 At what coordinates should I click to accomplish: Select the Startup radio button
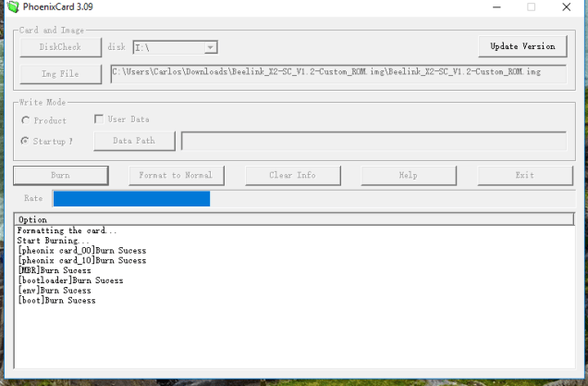(26, 141)
